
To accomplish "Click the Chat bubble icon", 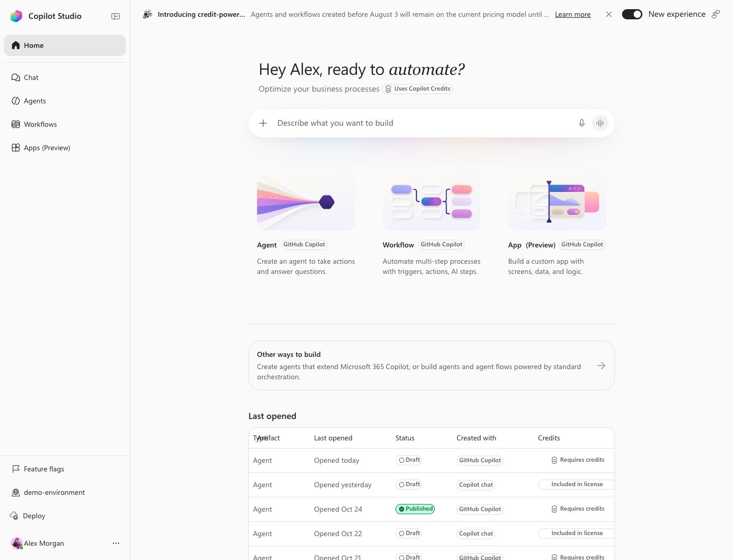I will (16, 77).
